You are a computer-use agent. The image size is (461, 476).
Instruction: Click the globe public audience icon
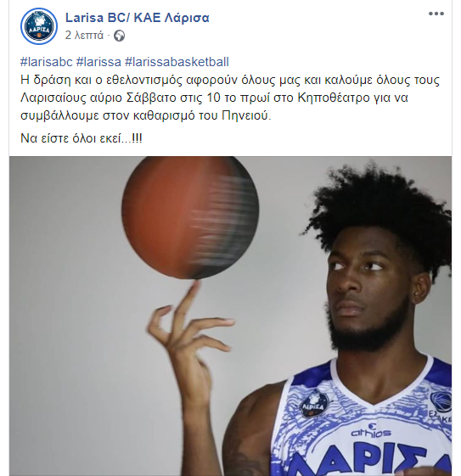[119, 36]
